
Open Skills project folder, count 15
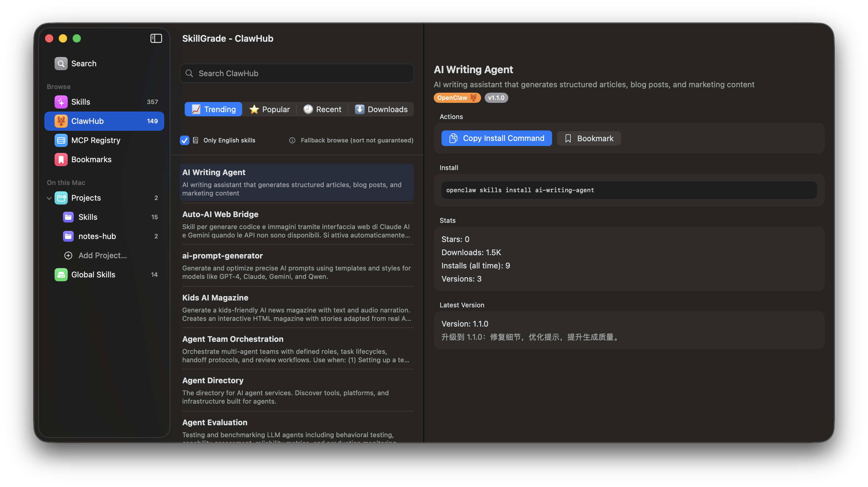click(x=104, y=217)
